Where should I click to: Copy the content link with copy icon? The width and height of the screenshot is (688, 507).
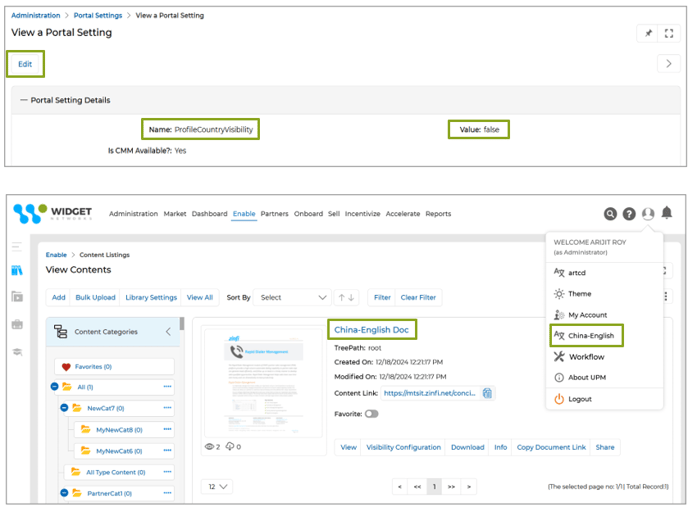(x=487, y=394)
